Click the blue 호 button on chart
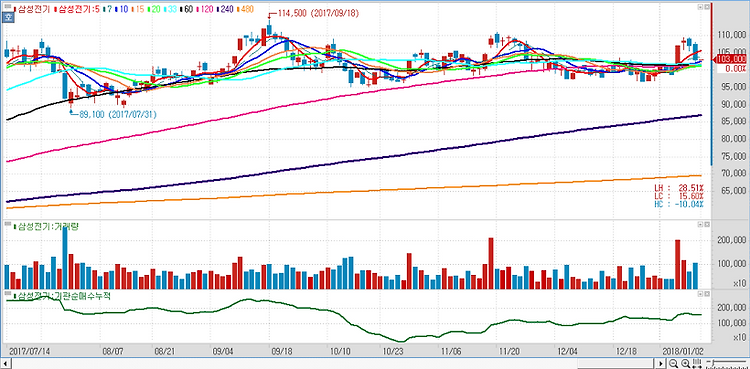Viewport: 750px width, 369px height. (x=7, y=18)
